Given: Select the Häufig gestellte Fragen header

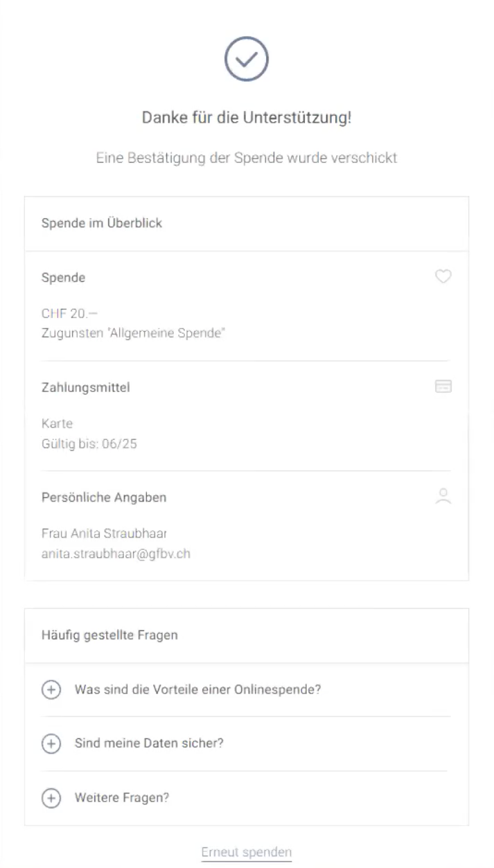Looking at the screenshot, I should pos(109,635).
